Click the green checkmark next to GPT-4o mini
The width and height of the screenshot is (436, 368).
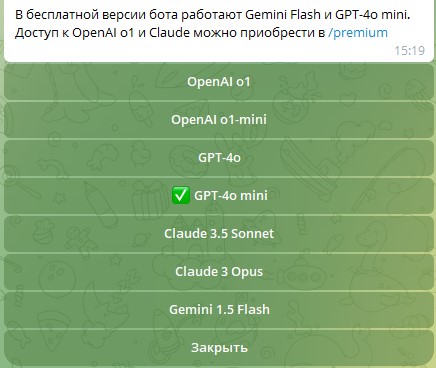[180, 195]
